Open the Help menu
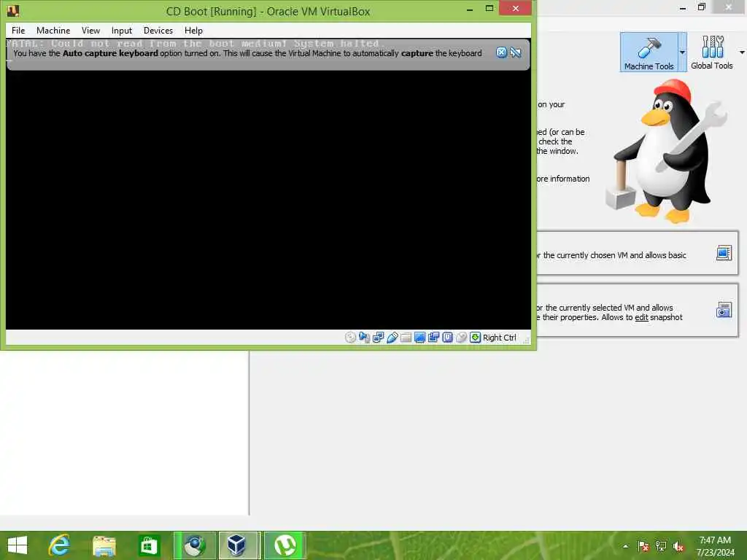Screen dimensions: 747x560 [x=193, y=31]
